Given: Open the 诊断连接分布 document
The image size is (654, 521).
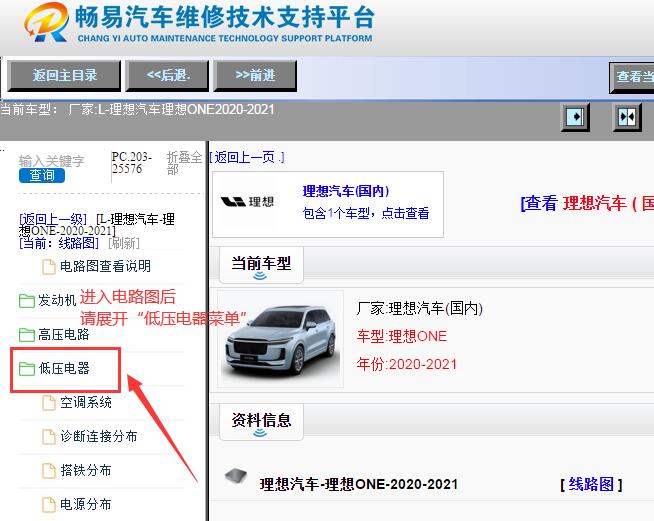Looking at the screenshot, I should click(98, 436).
